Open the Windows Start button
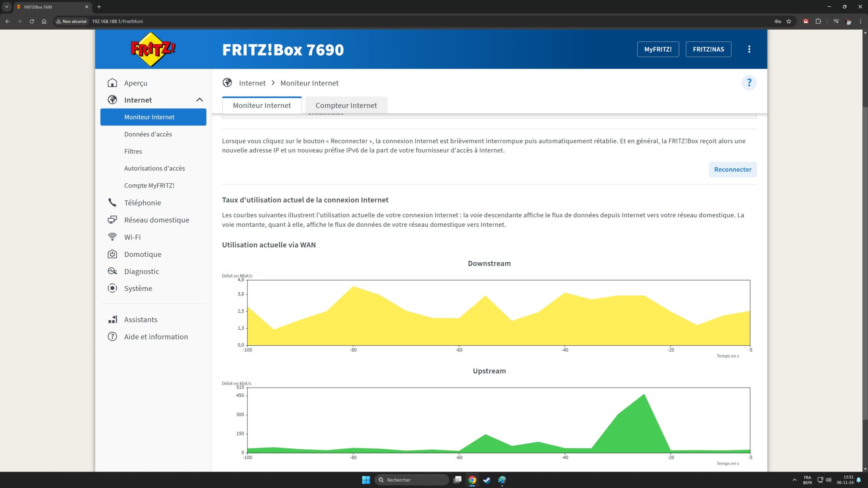Viewport: 868px width, 488px height. [366, 480]
